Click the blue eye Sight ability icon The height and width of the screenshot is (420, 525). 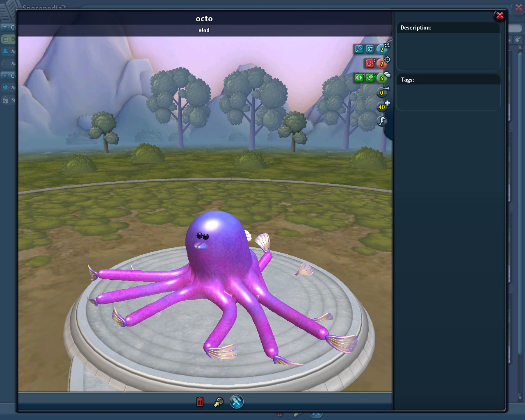[370, 49]
